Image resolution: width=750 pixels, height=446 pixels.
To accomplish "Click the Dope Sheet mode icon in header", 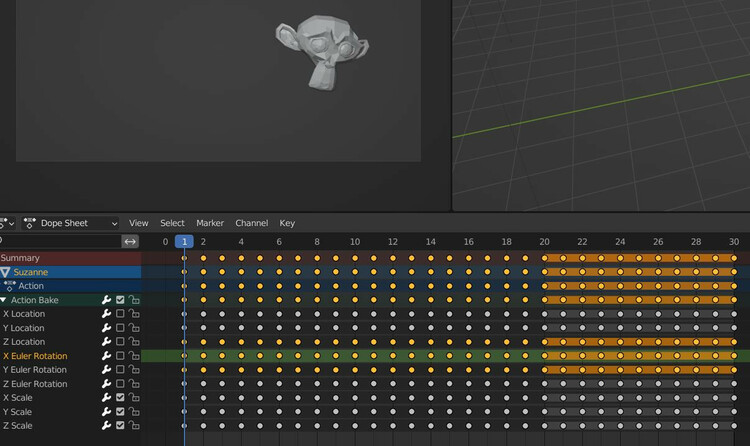I will point(30,223).
